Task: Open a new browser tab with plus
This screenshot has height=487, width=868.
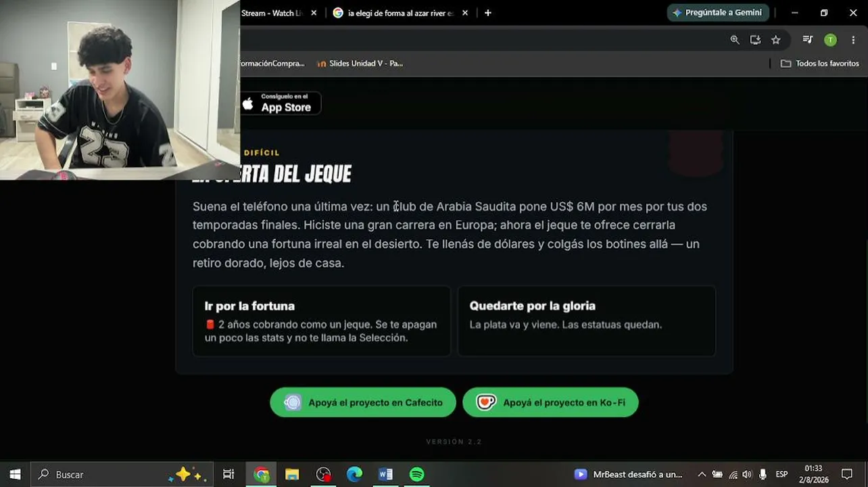Action: (x=488, y=13)
